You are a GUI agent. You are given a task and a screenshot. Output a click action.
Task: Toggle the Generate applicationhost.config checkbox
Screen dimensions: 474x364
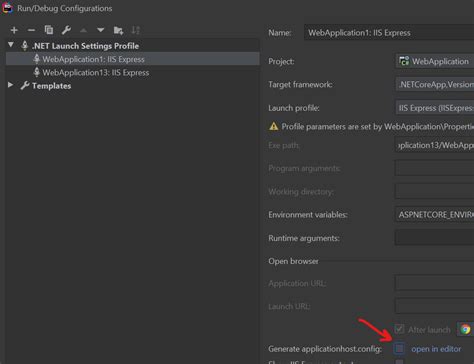[x=399, y=348]
